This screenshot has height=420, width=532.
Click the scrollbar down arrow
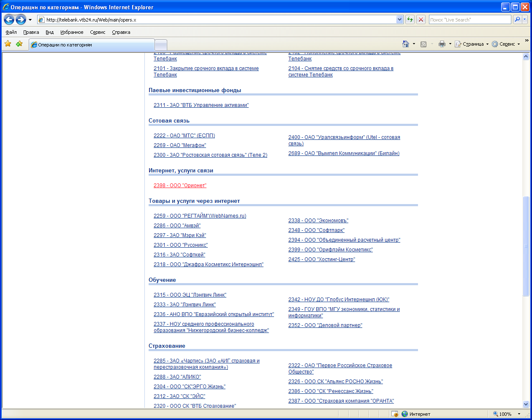[526, 404]
